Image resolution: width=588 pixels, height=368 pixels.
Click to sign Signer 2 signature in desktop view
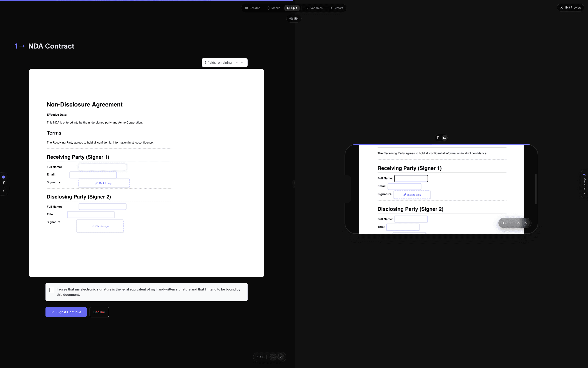tap(100, 226)
